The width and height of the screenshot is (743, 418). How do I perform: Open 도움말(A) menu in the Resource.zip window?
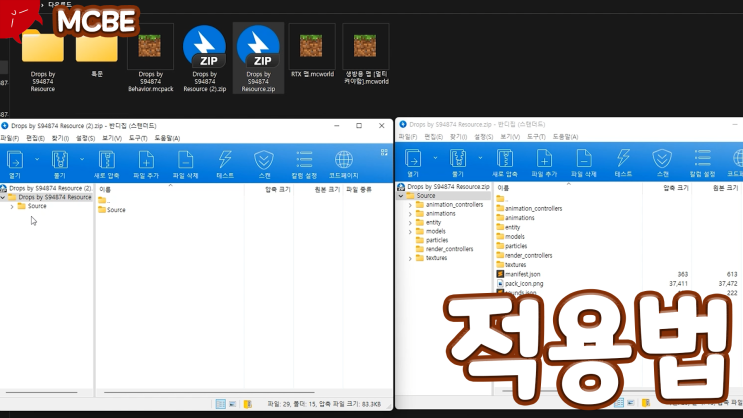[565, 137]
